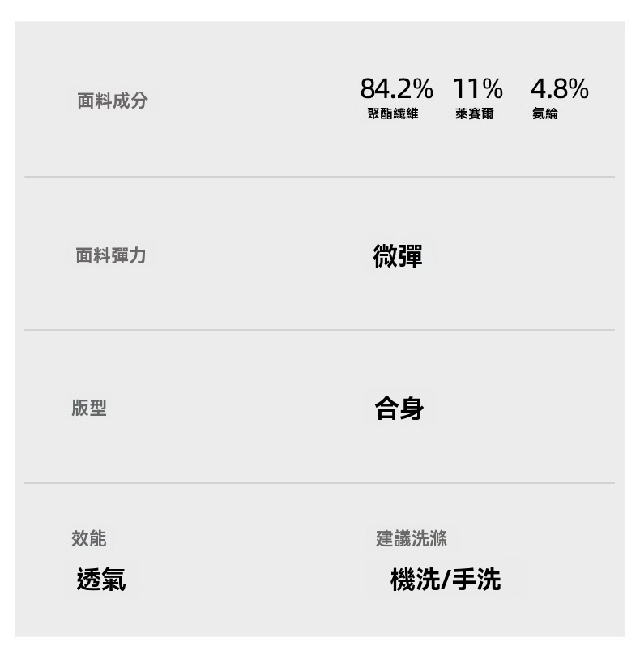Viewport: 640px width, 672px height.
Task: Select the 11% percentage value
Action: point(477,88)
